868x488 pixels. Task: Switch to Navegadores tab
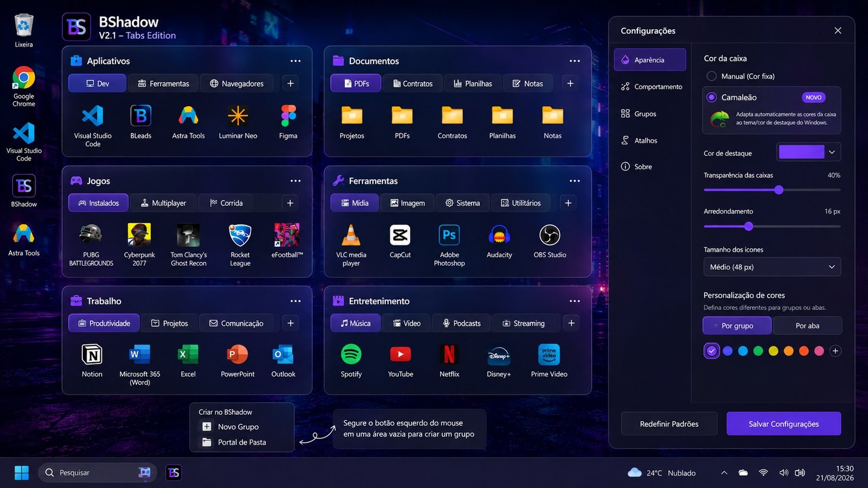click(x=237, y=84)
